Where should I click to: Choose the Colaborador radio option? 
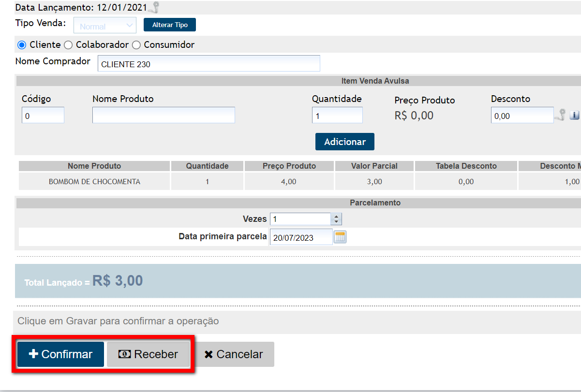point(68,45)
